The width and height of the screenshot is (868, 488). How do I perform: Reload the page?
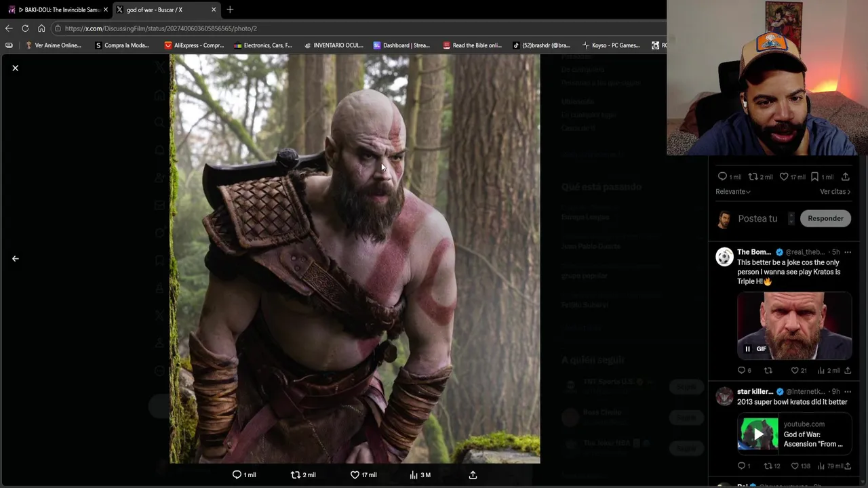(25, 28)
